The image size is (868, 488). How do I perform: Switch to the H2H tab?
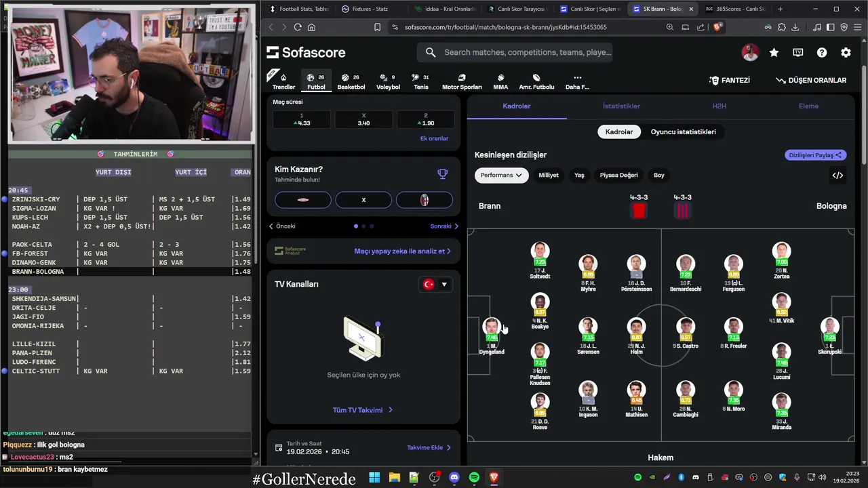[719, 106]
